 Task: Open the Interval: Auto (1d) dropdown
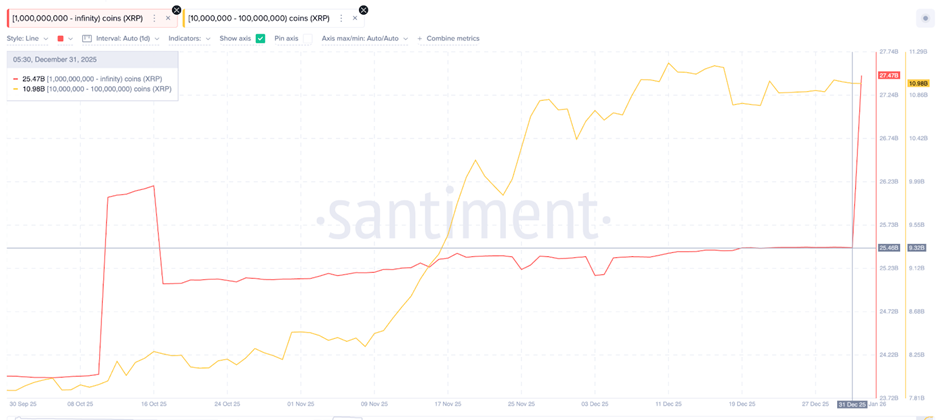123,38
